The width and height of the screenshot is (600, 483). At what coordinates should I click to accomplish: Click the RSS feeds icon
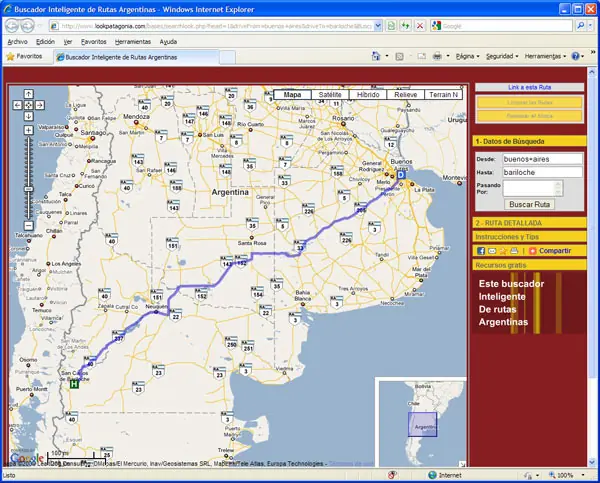pos(399,57)
